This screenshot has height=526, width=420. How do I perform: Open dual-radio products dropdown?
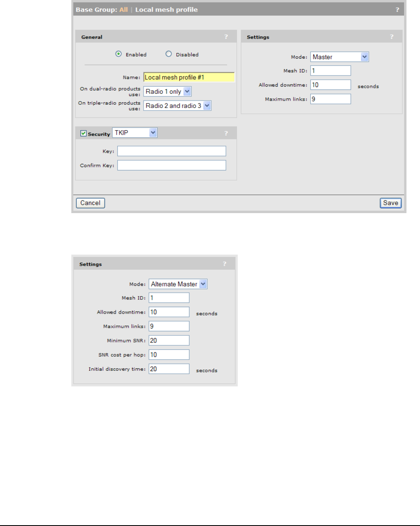tap(167, 92)
